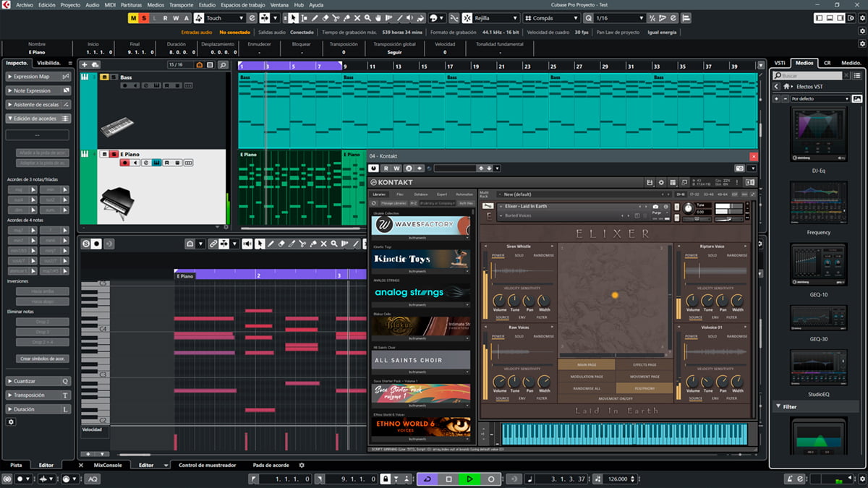This screenshot has height=488, width=868.
Task: Click the Kontakt save disk icon
Action: tap(650, 182)
